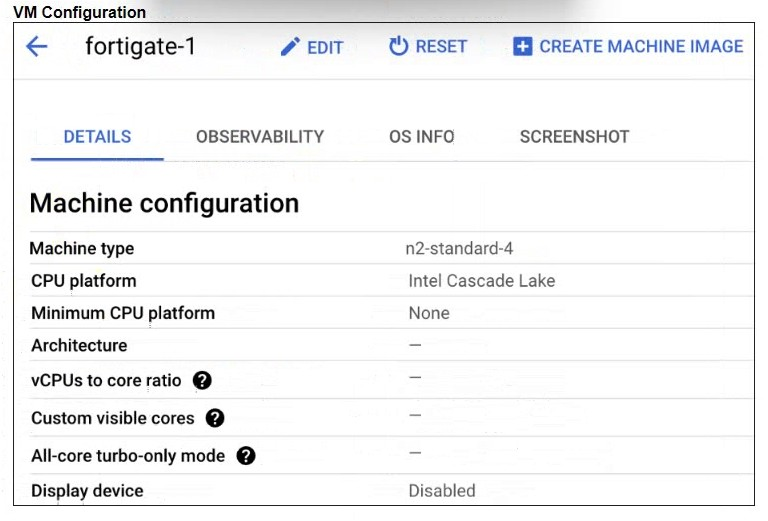Click the back arrow beside fortigate-1
This screenshot has height=521, width=768.
click(x=37, y=47)
